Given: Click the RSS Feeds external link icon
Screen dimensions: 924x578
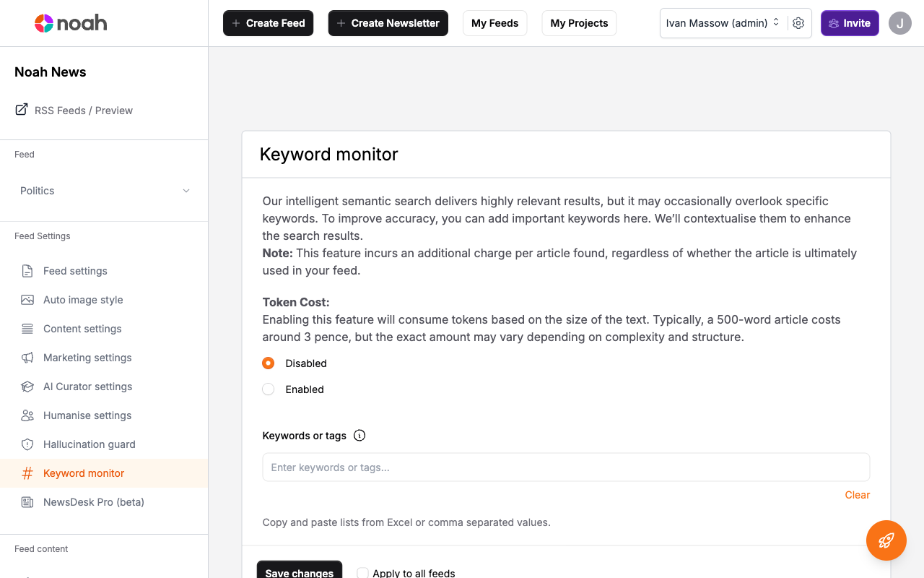Looking at the screenshot, I should tap(20, 110).
